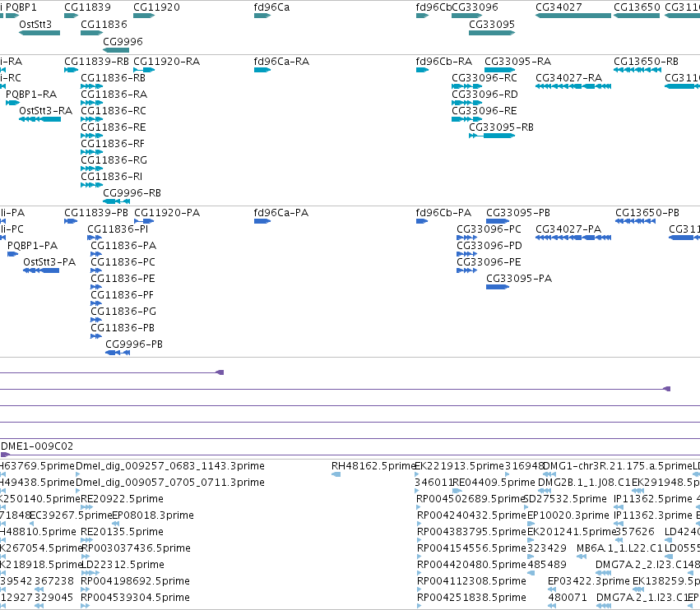Click transcript CG11836-RE label
Image resolution: width=700 pixels, height=610 pixels.
tap(114, 127)
